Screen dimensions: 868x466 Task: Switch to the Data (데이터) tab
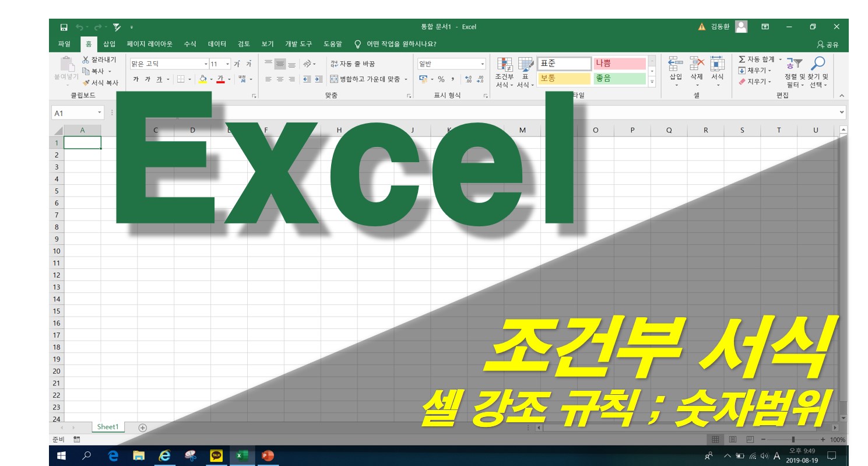[x=217, y=44]
